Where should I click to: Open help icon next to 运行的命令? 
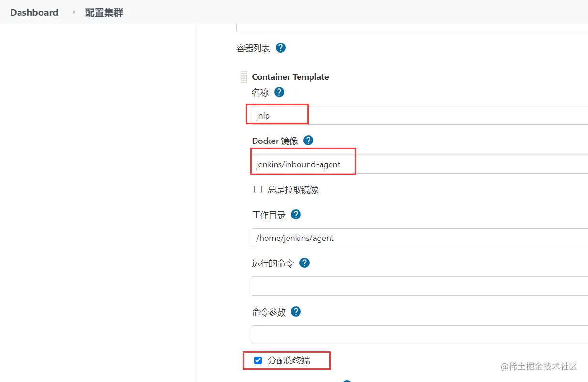click(x=304, y=263)
